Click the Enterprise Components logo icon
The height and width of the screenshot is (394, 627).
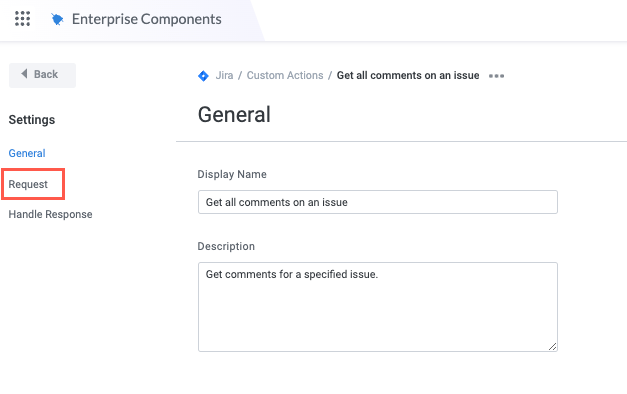57,19
